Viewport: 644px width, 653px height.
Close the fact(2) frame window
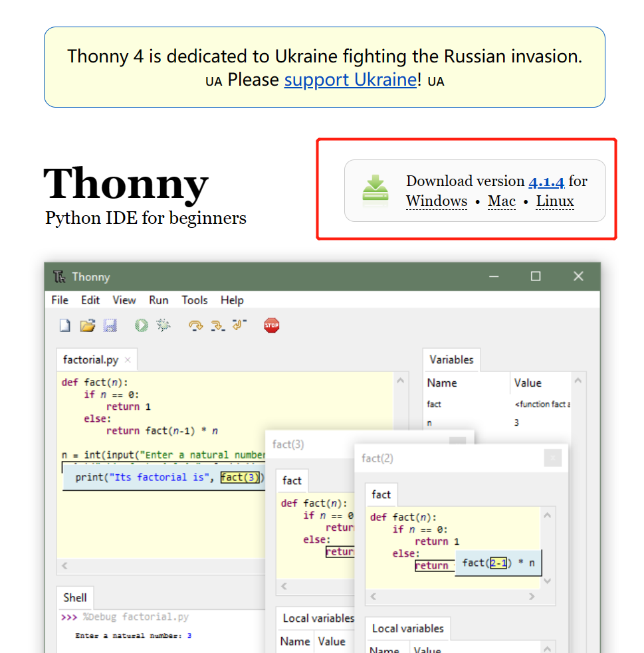click(x=553, y=458)
